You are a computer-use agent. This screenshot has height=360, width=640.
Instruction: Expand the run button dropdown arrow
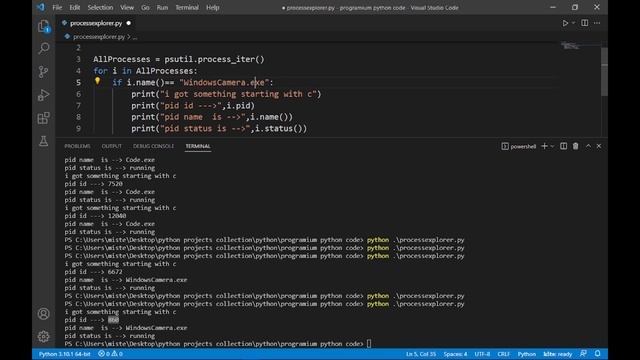[573, 23]
